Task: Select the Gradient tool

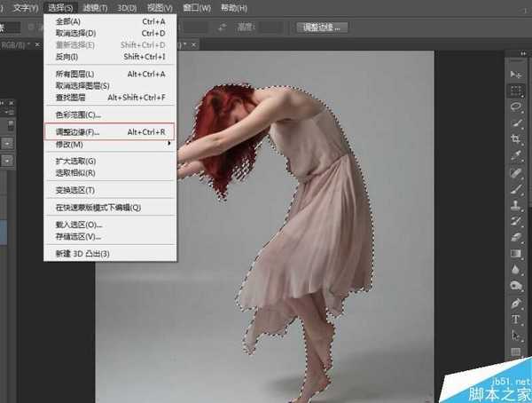Action: point(516,253)
